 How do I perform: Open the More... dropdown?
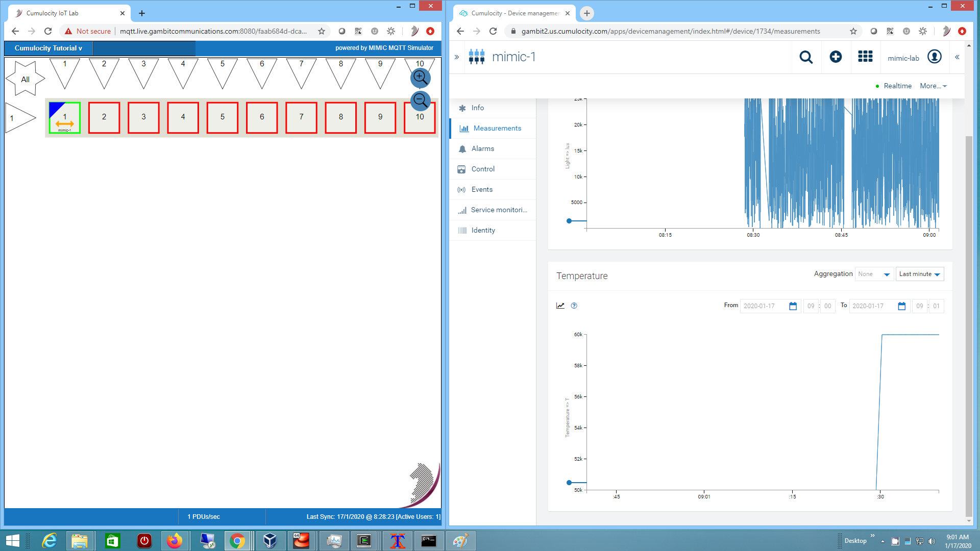point(934,86)
